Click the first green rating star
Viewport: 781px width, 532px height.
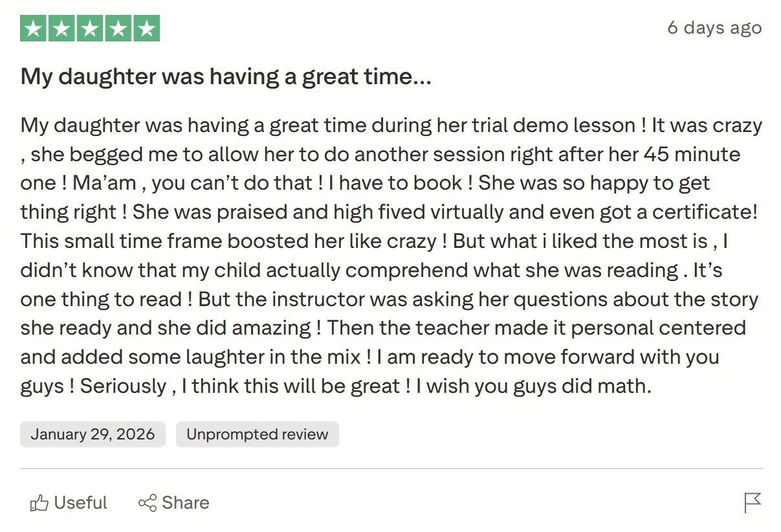click(x=33, y=28)
